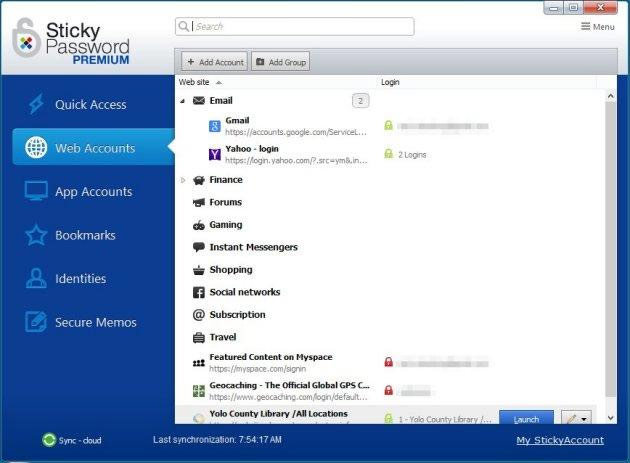This screenshot has height=463, width=630.
Task: Collapse the Email group arrow
Action: (182, 101)
